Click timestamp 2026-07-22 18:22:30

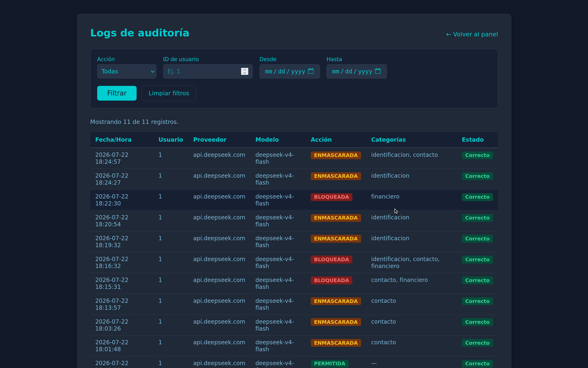[112, 200]
